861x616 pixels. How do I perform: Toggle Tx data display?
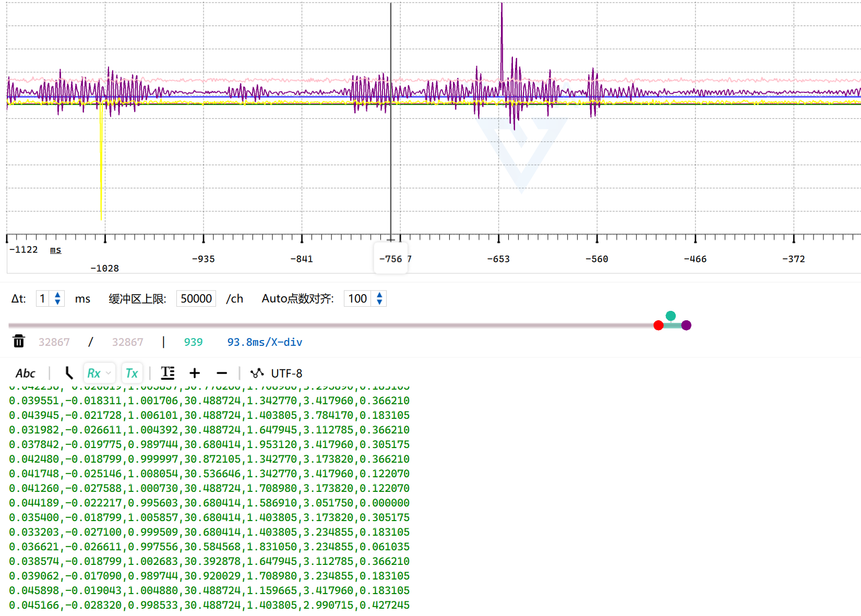(x=131, y=373)
